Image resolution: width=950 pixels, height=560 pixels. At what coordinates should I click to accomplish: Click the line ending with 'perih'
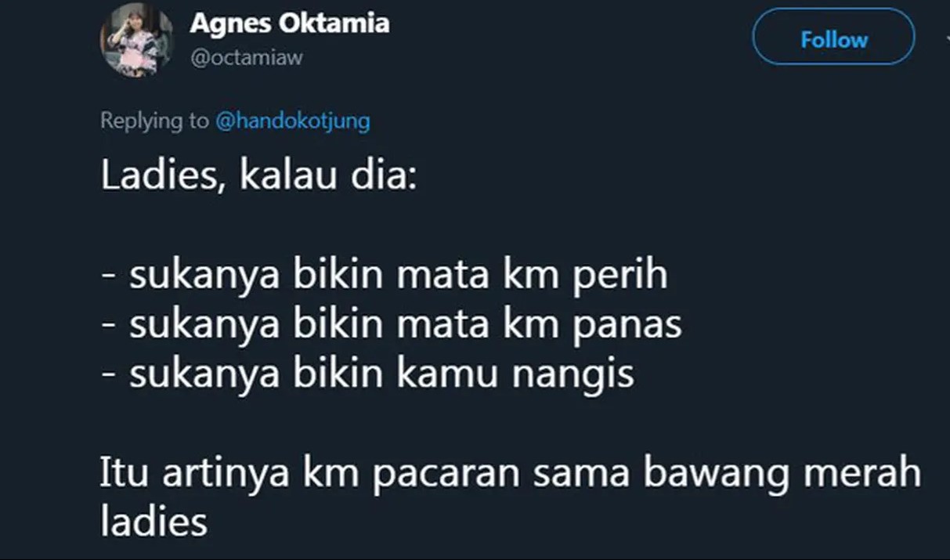coord(385,276)
